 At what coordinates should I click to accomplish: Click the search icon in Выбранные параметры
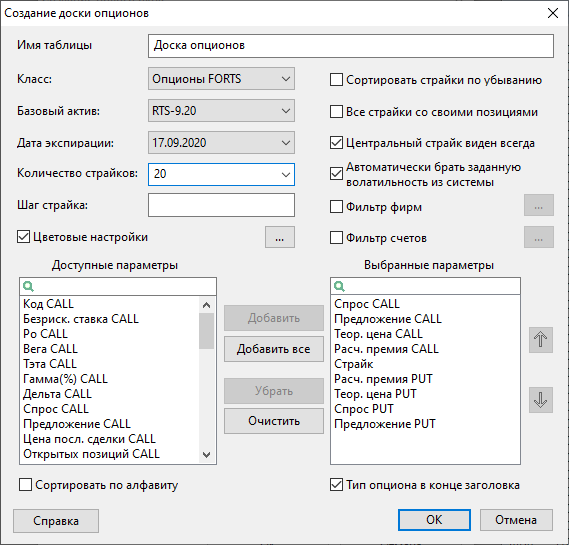pyautogui.click(x=339, y=287)
